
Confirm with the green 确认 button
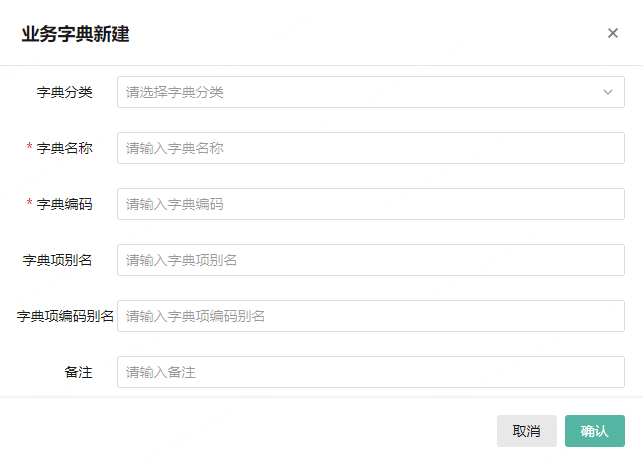point(594,431)
